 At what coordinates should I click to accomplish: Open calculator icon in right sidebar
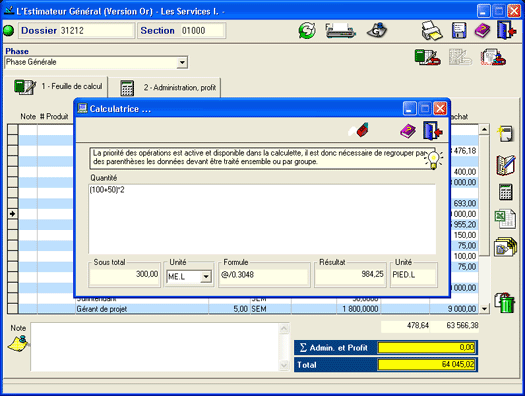click(506, 192)
